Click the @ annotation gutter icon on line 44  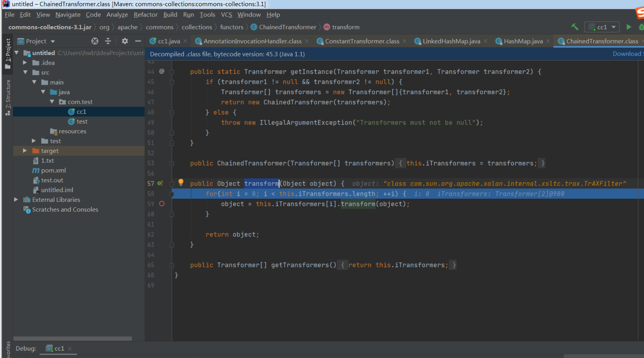[162, 71]
